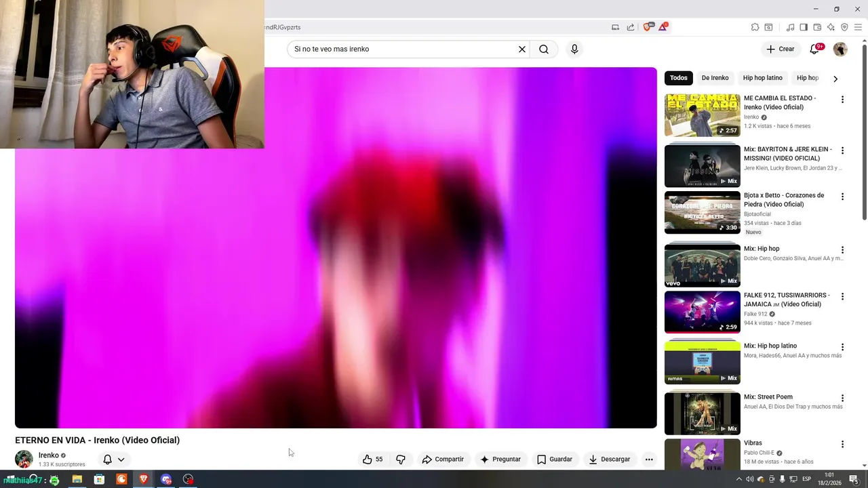Open FALKE 912 JAMAICA video thumbnail
The height and width of the screenshot is (488, 868).
coord(703,312)
